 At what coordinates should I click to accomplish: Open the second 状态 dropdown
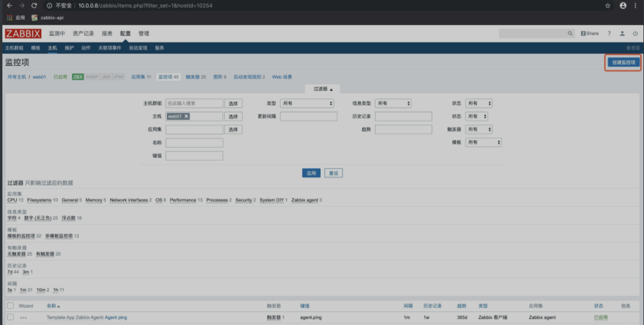(x=477, y=116)
